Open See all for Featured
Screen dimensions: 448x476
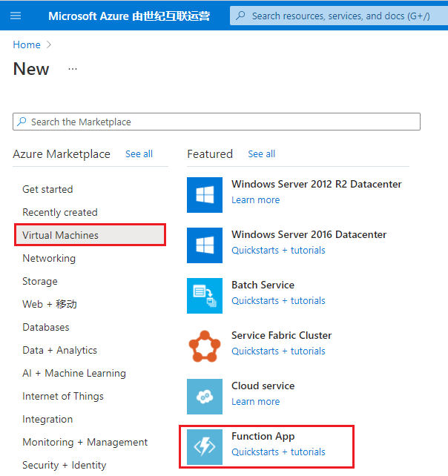(x=261, y=154)
